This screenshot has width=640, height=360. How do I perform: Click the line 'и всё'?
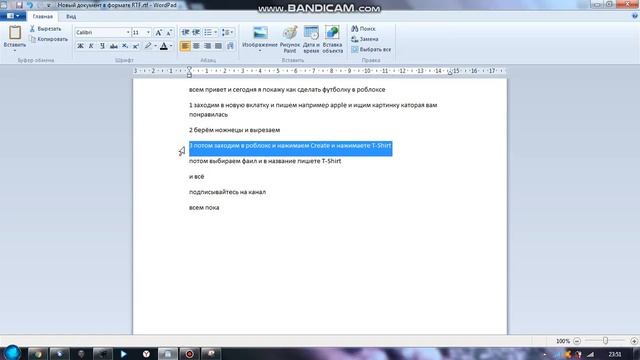pos(196,176)
